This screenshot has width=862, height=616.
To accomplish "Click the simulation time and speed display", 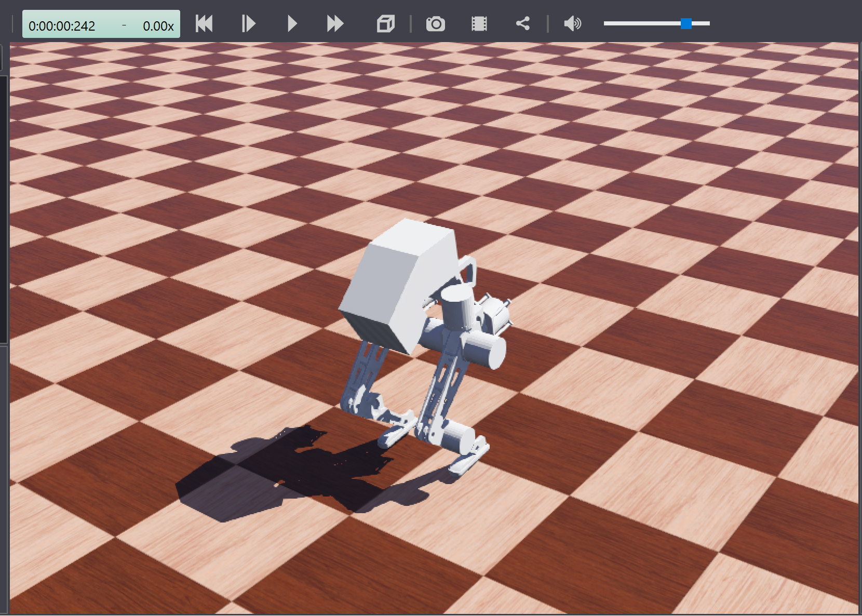I will 101,24.
